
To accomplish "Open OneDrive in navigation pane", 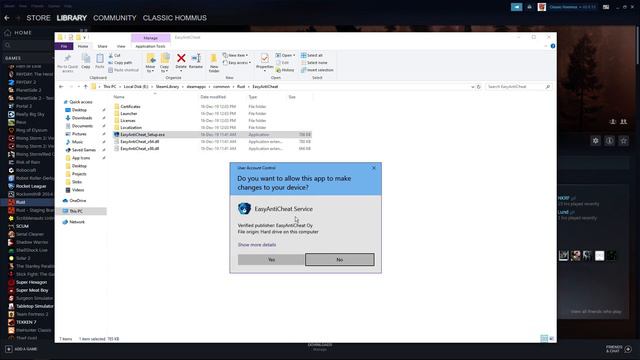I will pos(78,200).
